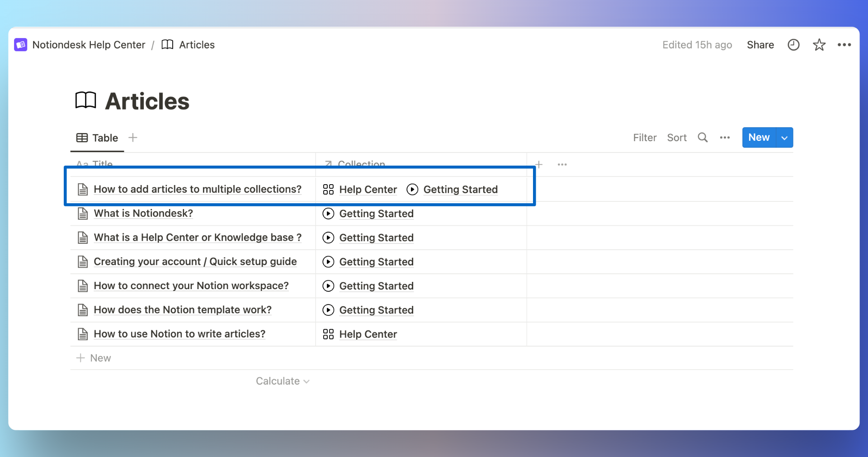The height and width of the screenshot is (457, 868).
Task: Click the blue New button
Action: [759, 138]
